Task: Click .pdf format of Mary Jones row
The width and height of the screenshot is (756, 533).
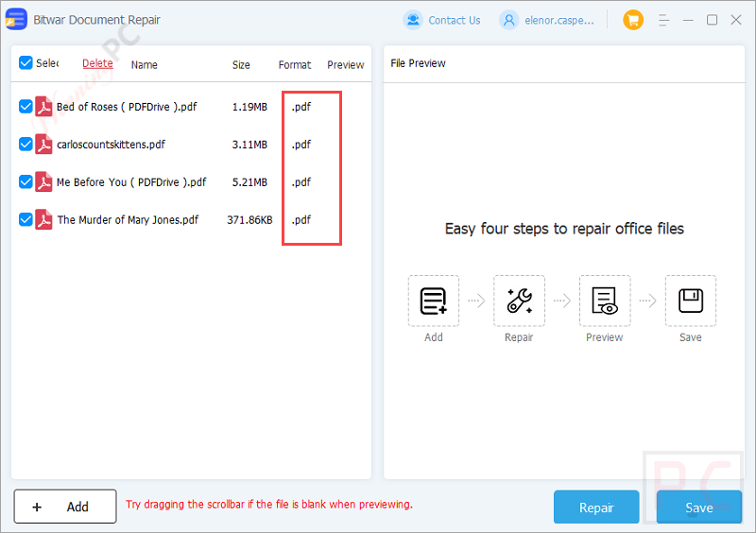Action: coord(301,219)
